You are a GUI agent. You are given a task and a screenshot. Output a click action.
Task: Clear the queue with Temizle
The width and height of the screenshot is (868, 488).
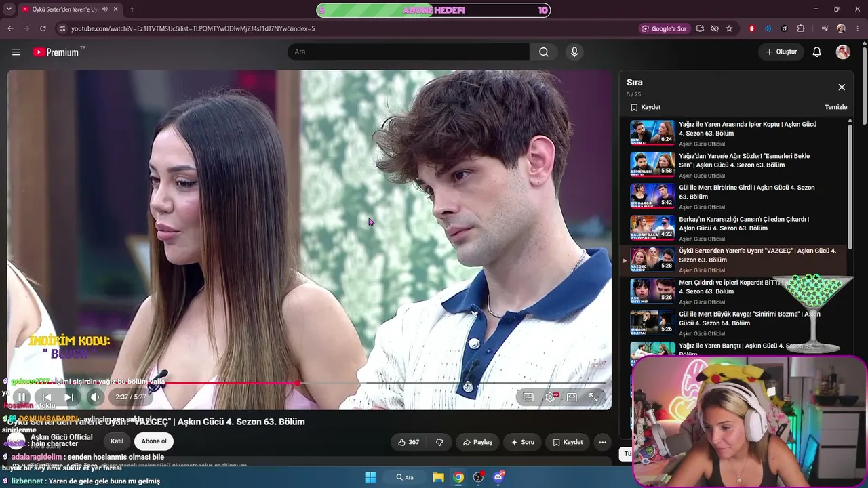point(835,107)
